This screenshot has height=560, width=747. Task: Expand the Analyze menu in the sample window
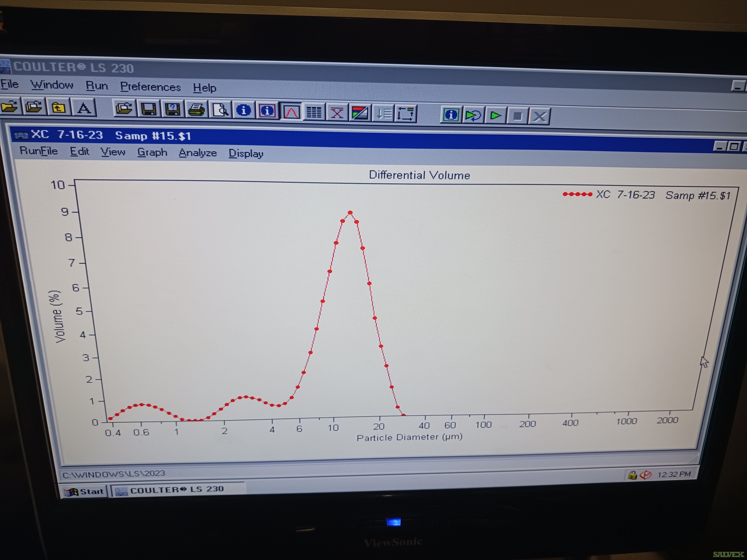coord(198,153)
